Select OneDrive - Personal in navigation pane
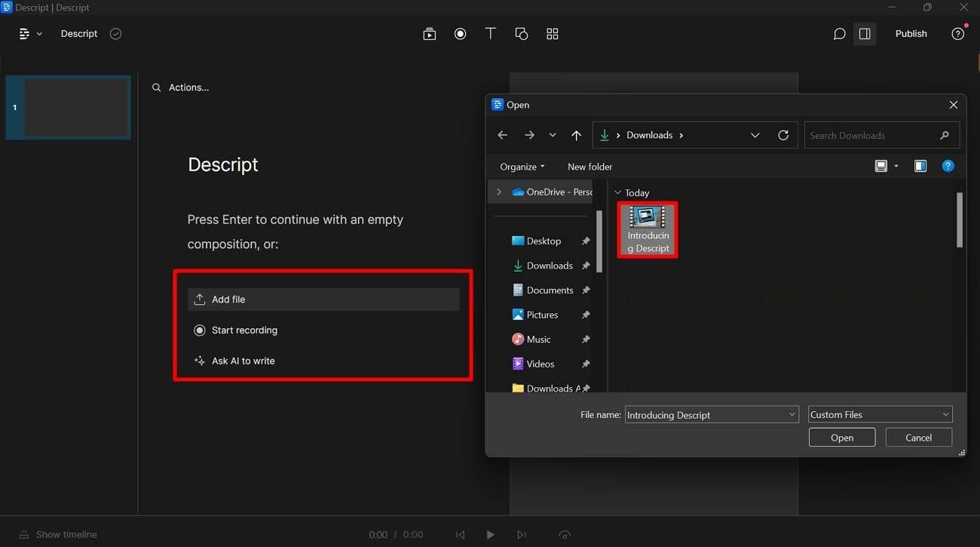This screenshot has height=547, width=980. click(552, 192)
